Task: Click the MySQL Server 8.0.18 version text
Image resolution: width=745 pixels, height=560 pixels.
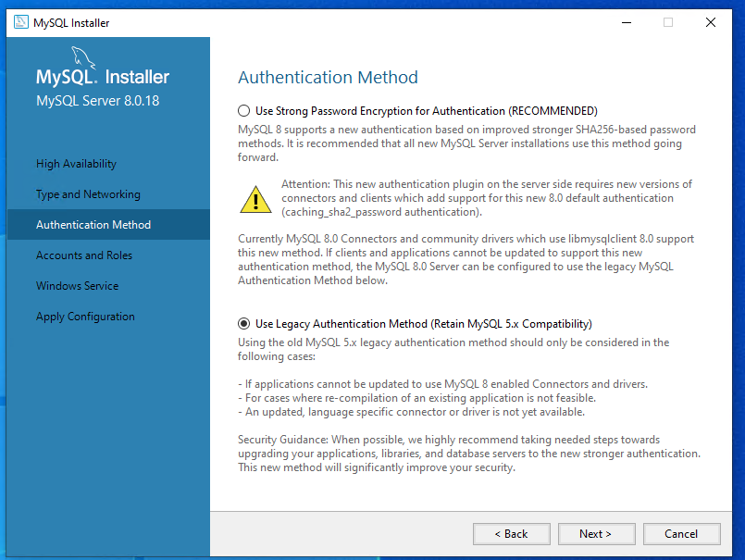Action: coord(97,100)
